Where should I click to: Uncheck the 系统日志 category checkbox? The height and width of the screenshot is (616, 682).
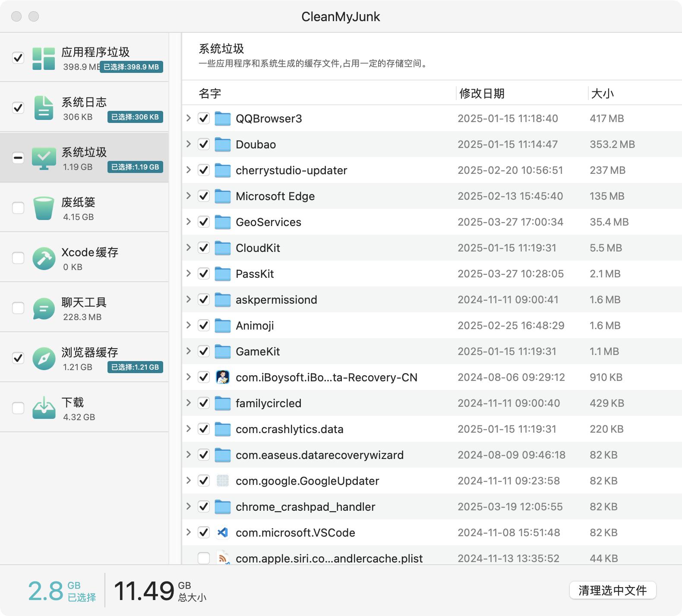[x=18, y=108]
